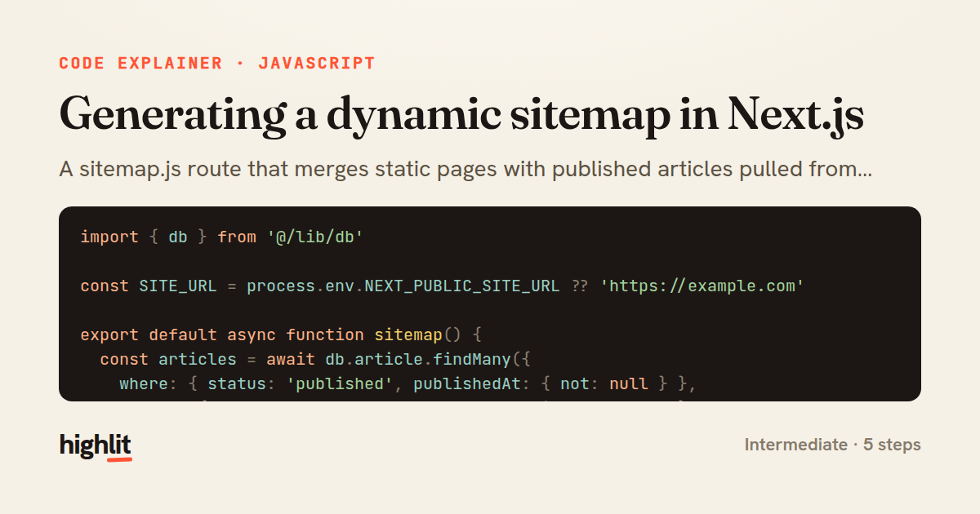Click the "Intermediate · 5 steps" label

tap(832, 445)
